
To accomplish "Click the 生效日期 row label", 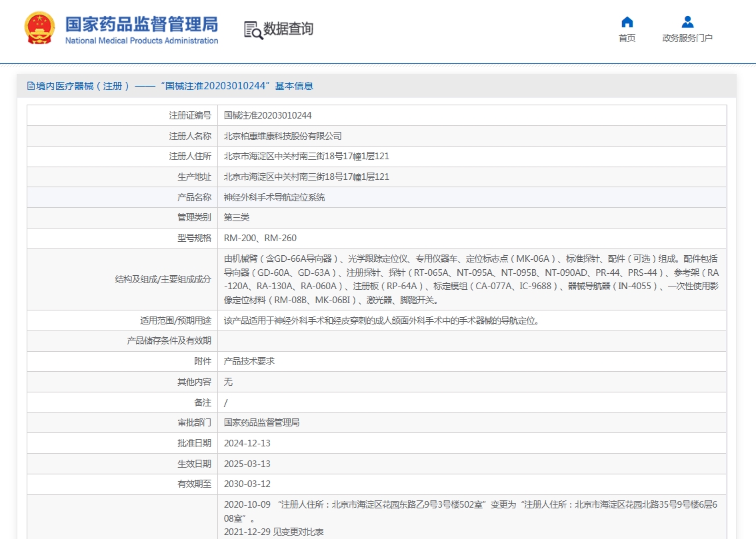I will [194, 464].
